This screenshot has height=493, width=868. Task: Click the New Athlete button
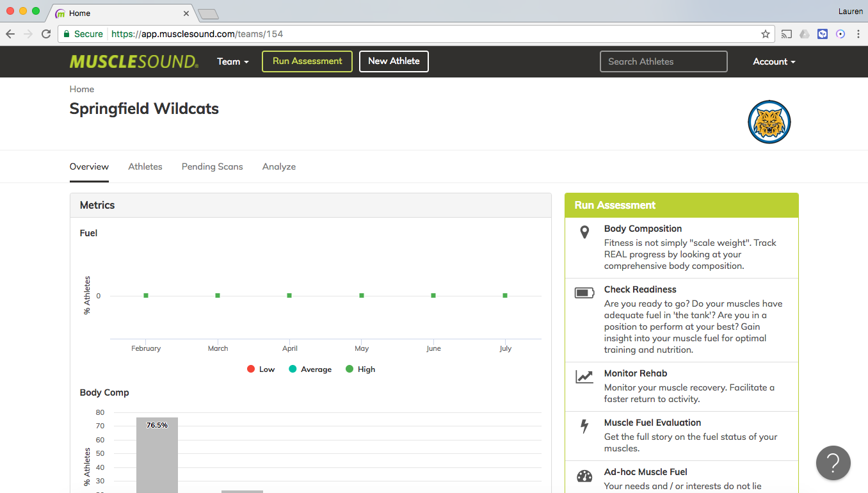tap(394, 61)
